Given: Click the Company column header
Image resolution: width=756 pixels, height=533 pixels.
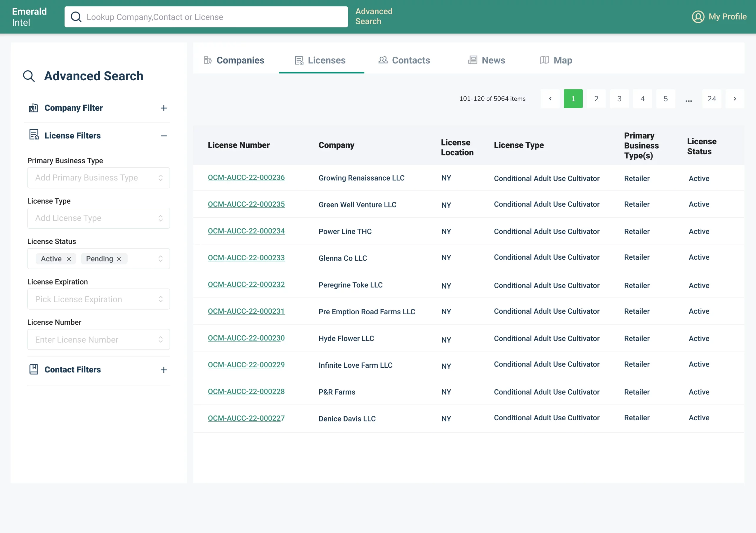Looking at the screenshot, I should pos(336,145).
